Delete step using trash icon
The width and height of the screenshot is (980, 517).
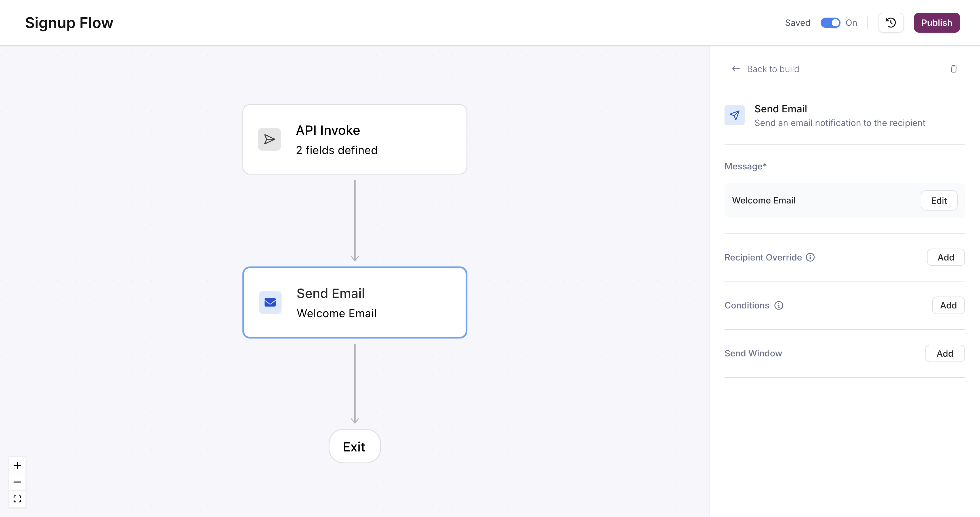(953, 69)
